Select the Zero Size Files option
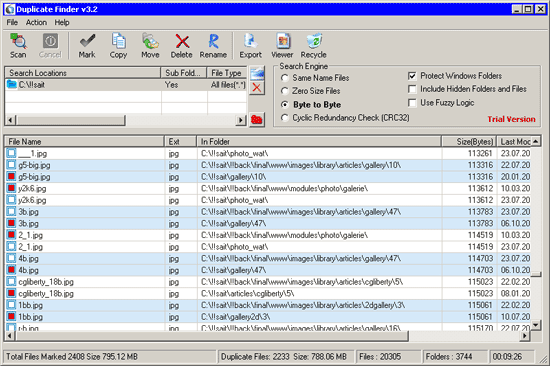The width and height of the screenshot is (550, 366). [285, 91]
